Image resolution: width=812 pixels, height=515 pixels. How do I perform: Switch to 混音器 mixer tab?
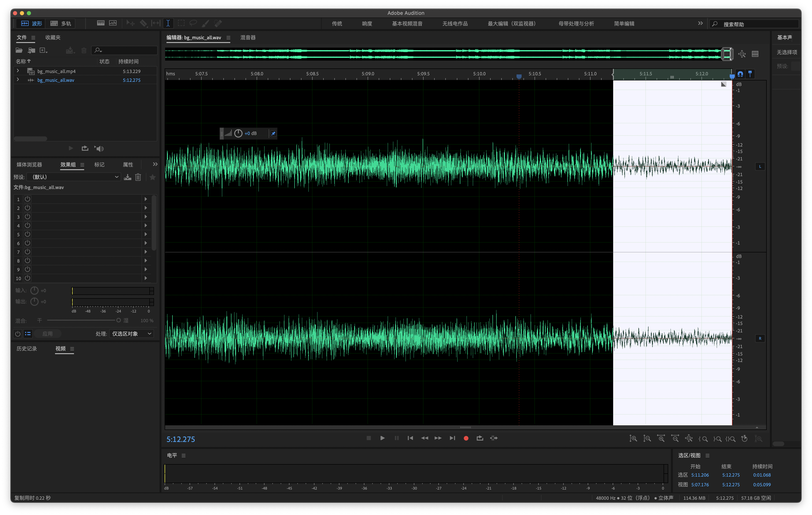248,37
